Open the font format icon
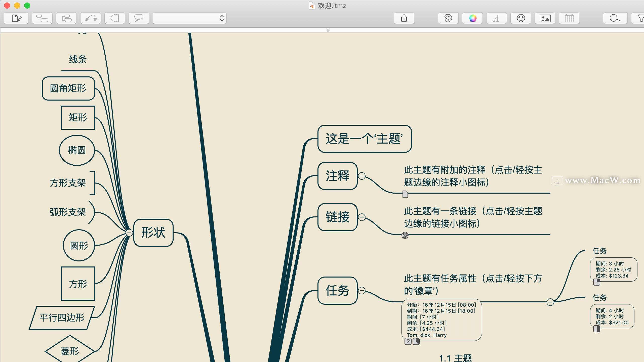The height and width of the screenshot is (362, 644). (496, 18)
